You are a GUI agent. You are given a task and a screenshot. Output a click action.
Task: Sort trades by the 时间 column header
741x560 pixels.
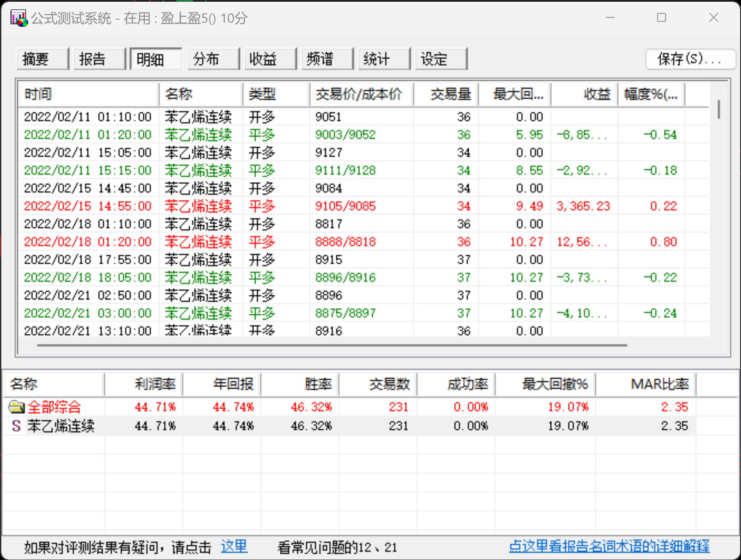pyautogui.click(x=88, y=94)
